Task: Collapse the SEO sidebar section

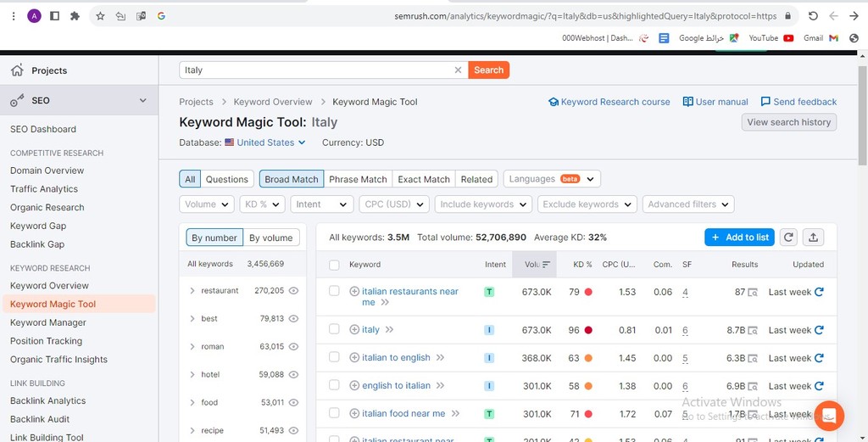Action: click(x=142, y=100)
